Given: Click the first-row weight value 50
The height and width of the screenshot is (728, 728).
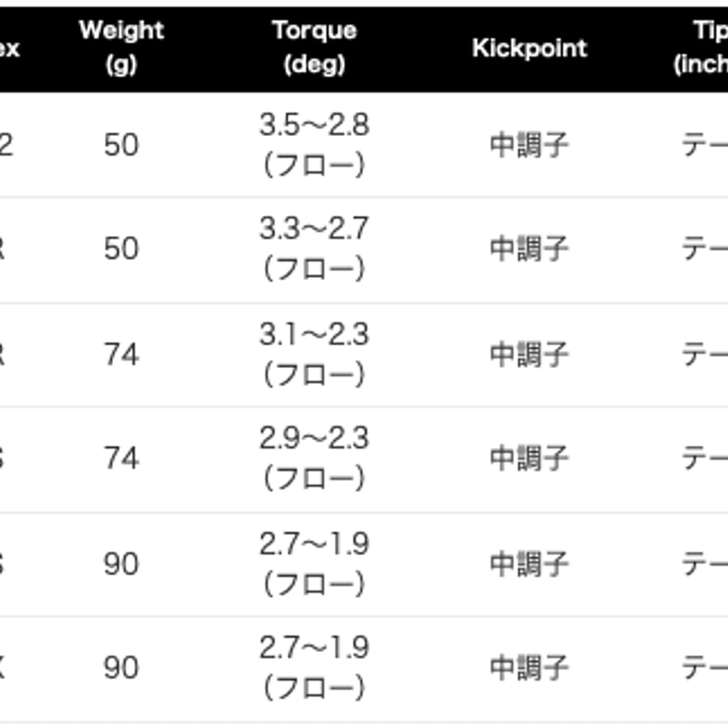Looking at the screenshot, I should click(x=121, y=145).
